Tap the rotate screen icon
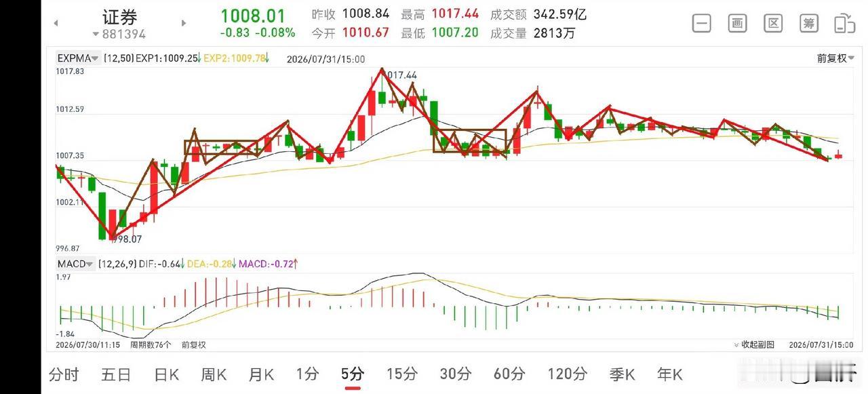The width and height of the screenshot is (868, 394). coord(844,23)
